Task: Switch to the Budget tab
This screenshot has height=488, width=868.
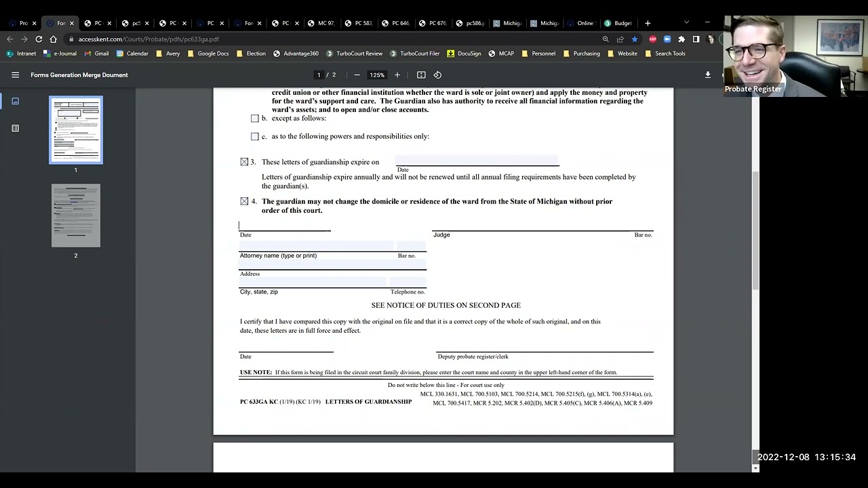Action: click(x=618, y=23)
